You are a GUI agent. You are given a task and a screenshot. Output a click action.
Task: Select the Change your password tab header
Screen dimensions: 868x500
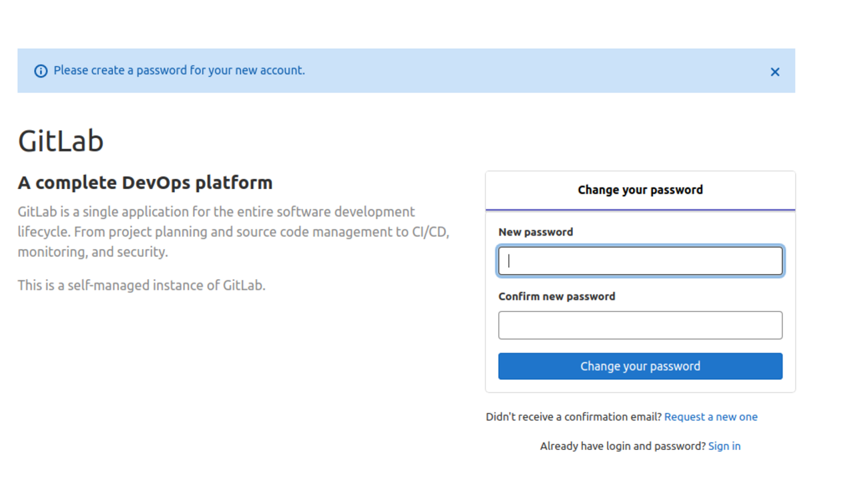(640, 190)
